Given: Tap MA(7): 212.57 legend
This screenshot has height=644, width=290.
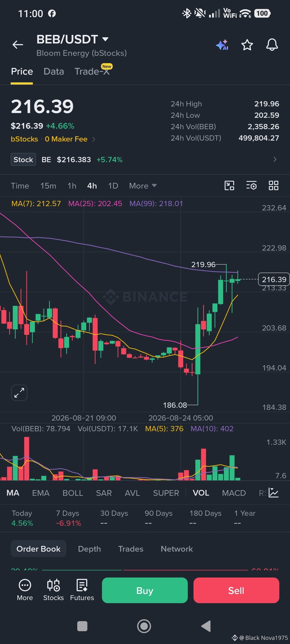Looking at the screenshot, I should tap(36, 204).
